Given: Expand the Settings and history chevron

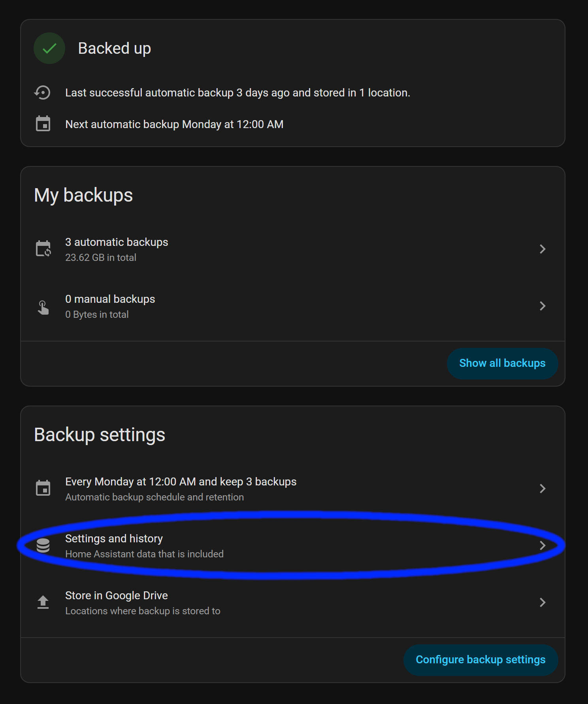Looking at the screenshot, I should (x=542, y=545).
